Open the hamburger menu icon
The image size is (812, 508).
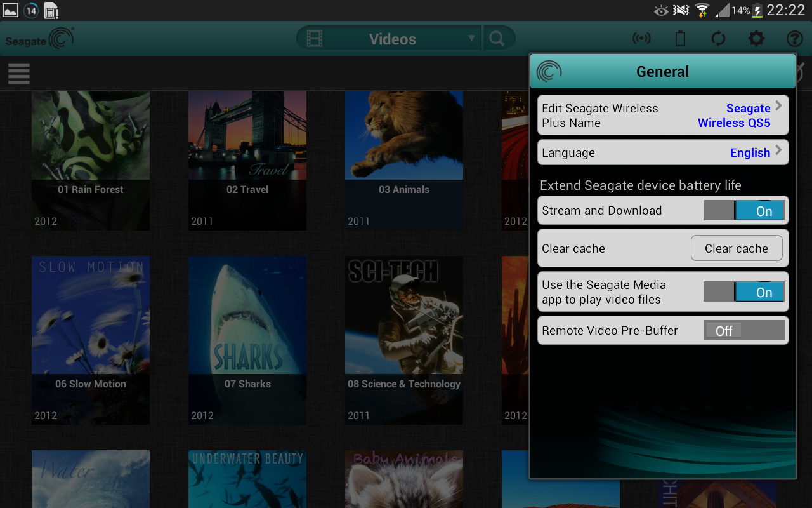tap(19, 74)
